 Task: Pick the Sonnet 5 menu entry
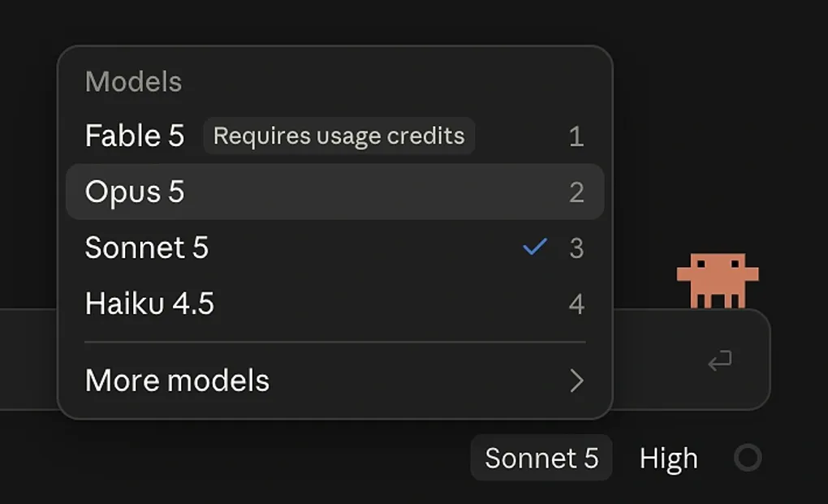click(334, 248)
